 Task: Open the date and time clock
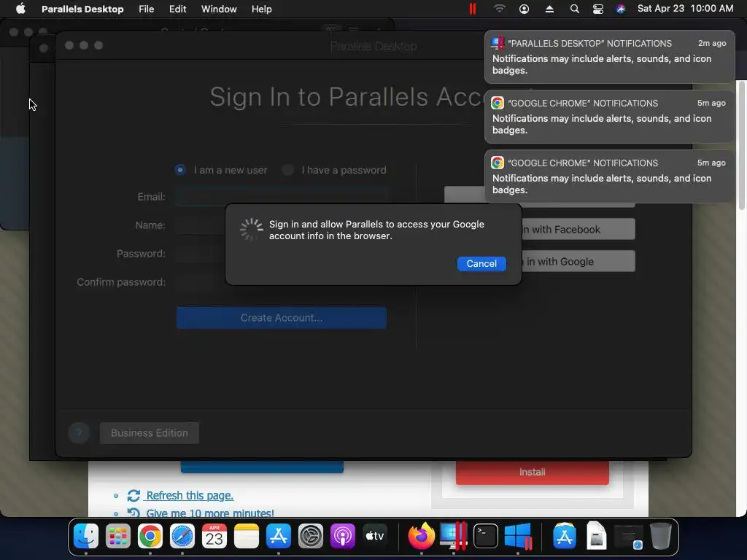tap(685, 9)
